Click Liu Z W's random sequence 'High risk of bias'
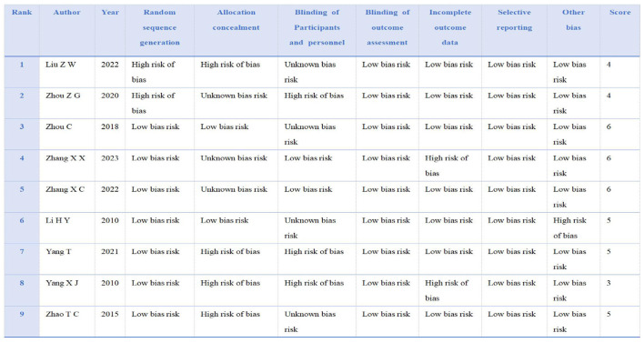The image size is (644, 343). coord(153,72)
